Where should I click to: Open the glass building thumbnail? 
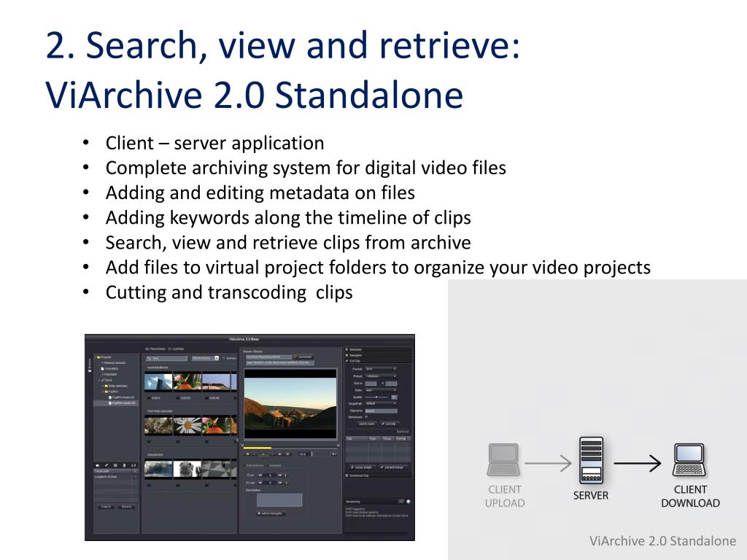coord(158,382)
